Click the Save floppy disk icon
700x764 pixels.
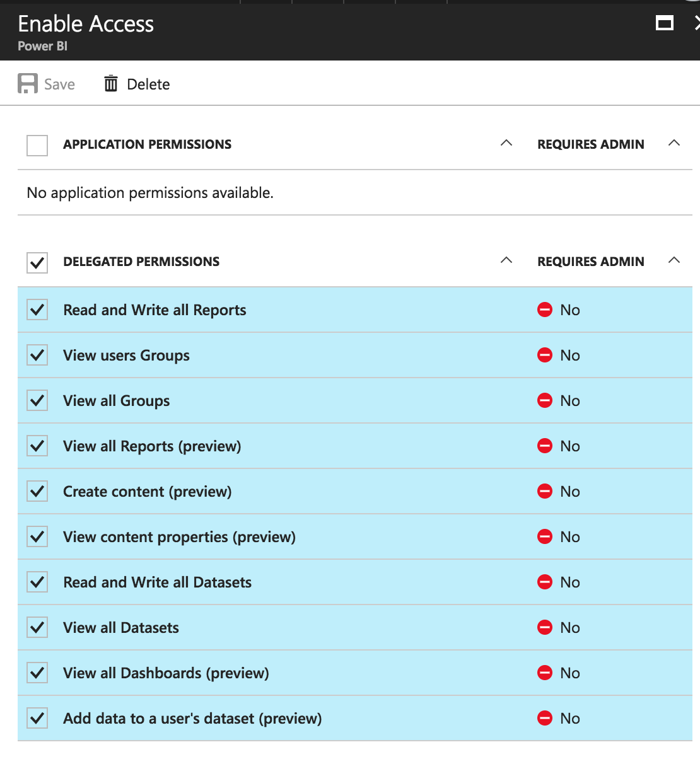point(28,84)
